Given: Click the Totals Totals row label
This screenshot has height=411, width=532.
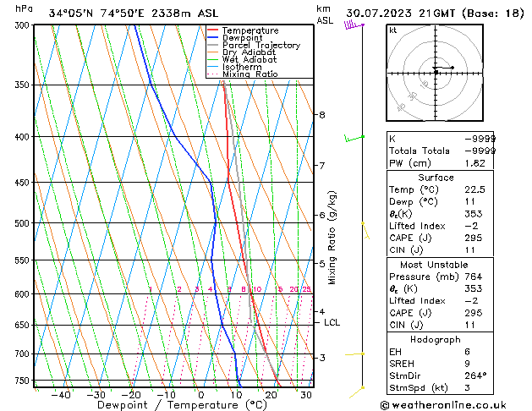Looking at the screenshot, I should click(x=419, y=151).
